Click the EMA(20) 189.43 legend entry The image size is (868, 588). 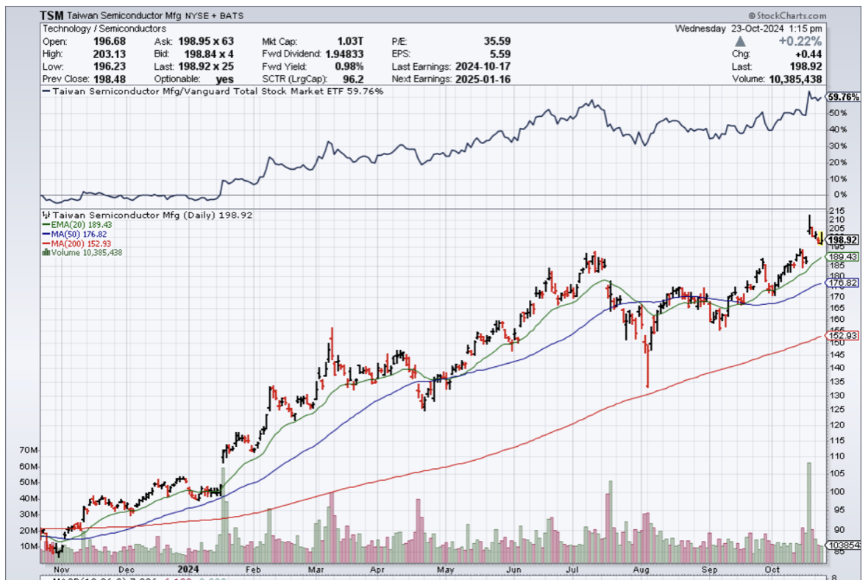(77, 225)
